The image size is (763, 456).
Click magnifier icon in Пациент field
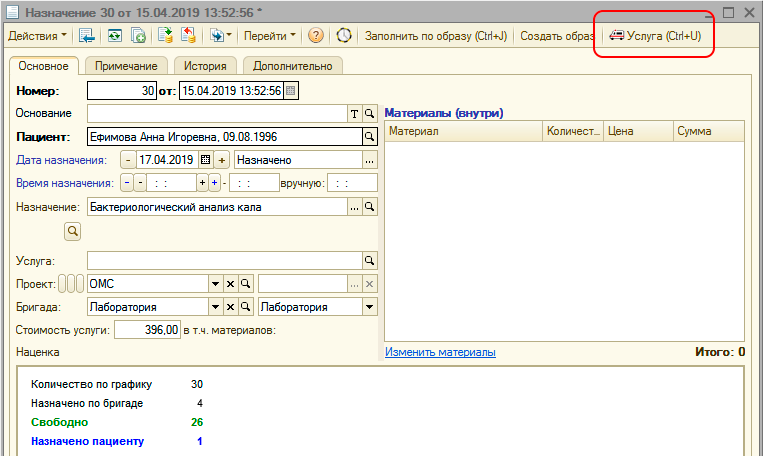point(369,137)
